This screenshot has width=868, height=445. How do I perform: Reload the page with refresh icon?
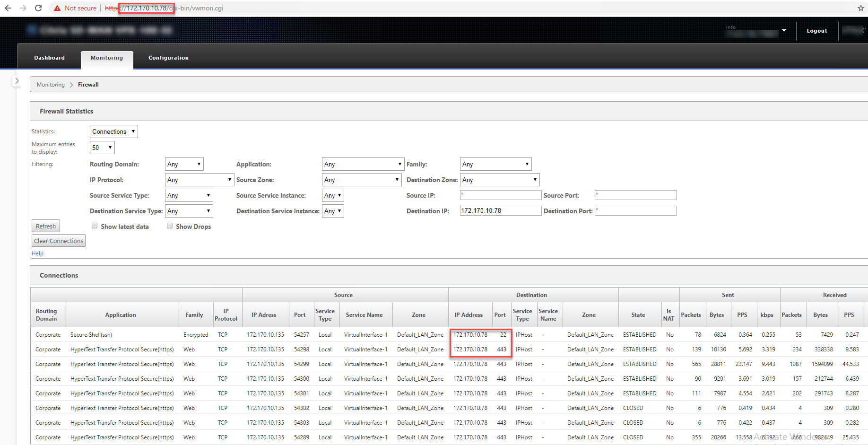point(38,8)
